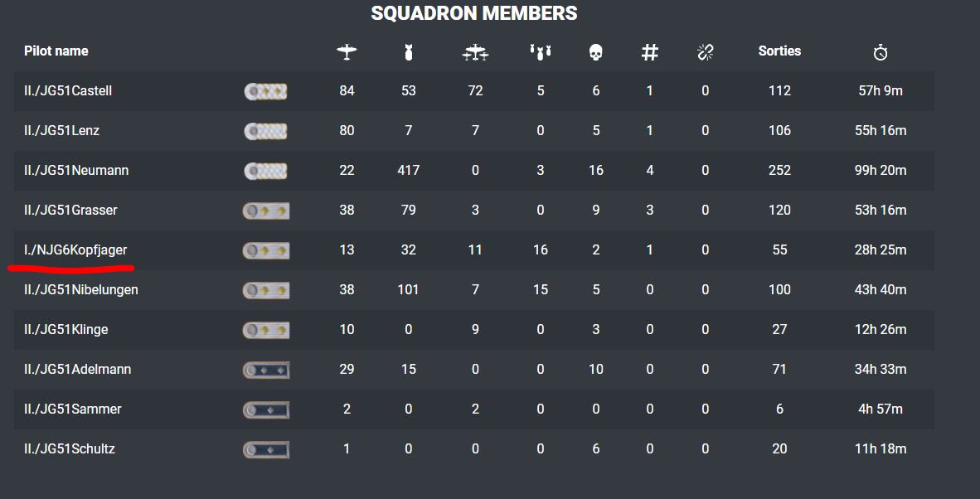Click the skull deaths column icon

coord(595,52)
